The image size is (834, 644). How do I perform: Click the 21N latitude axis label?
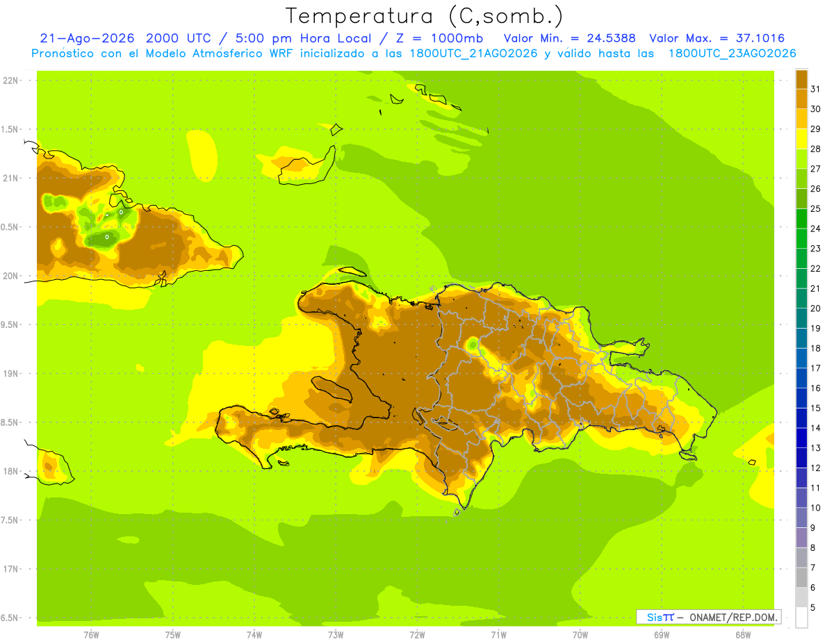pyautogui.click(x=10, y=179)
